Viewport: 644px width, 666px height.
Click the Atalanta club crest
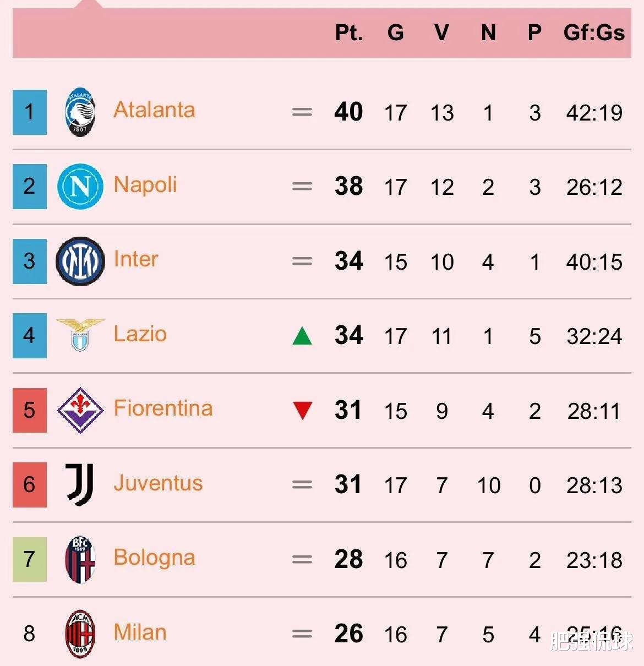80,112
